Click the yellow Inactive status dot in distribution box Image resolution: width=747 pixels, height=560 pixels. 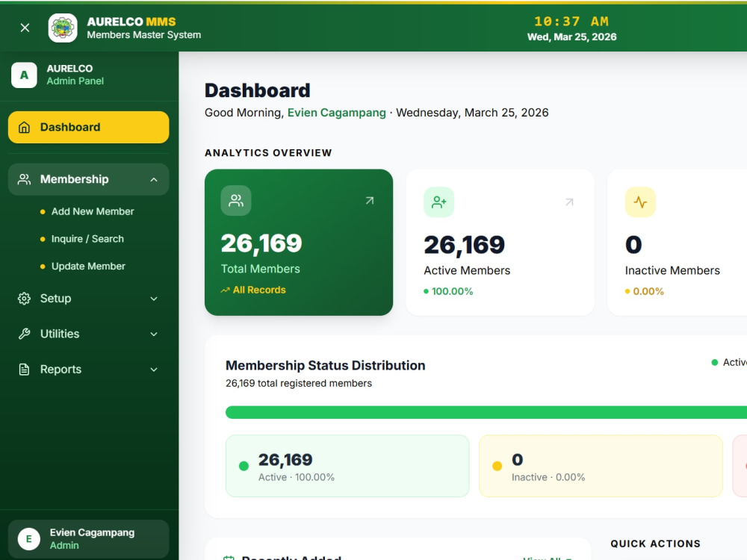[498, 466]
